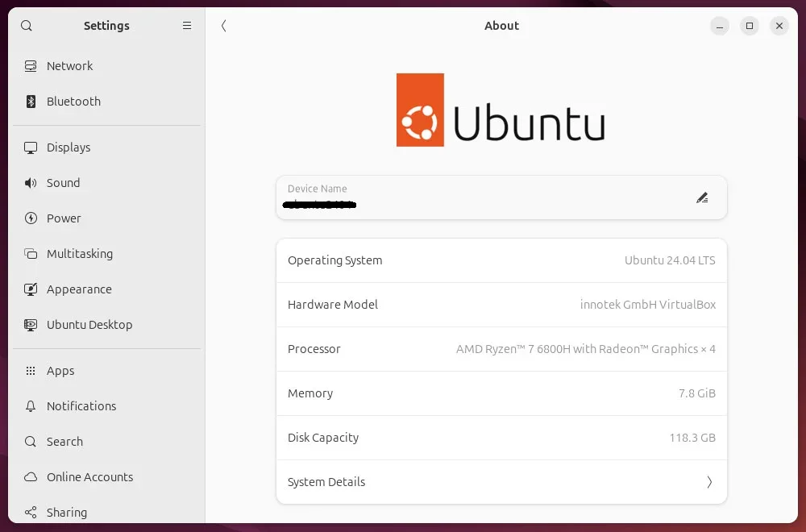Viewport: 806px width, 532px height.
Task: Select the '118.3 GB' disk value
Action: tap(692, 438)
